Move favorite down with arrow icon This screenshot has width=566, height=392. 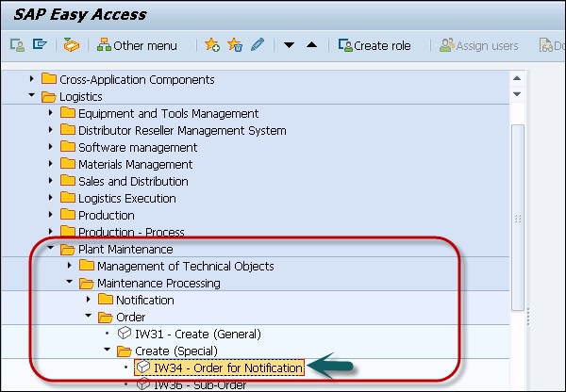click(290, 45)
